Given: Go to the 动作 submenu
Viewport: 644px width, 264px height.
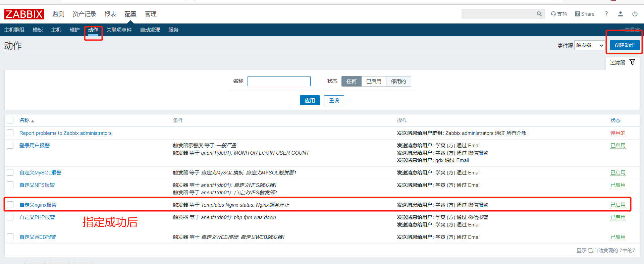Looking at the screenshot, I should (x=93, y=30).
